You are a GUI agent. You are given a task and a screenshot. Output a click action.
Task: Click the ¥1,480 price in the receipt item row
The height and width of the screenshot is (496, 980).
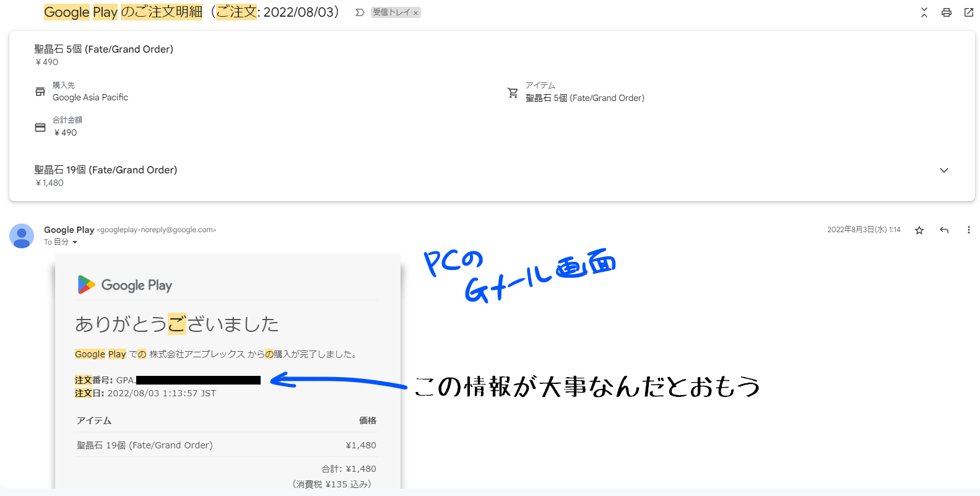click(x=361, y=445)
